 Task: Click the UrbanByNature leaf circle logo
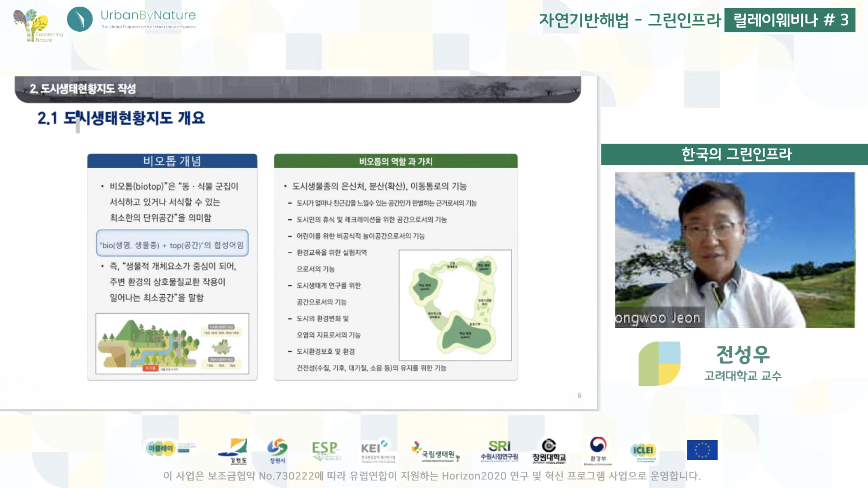(80, 19)
